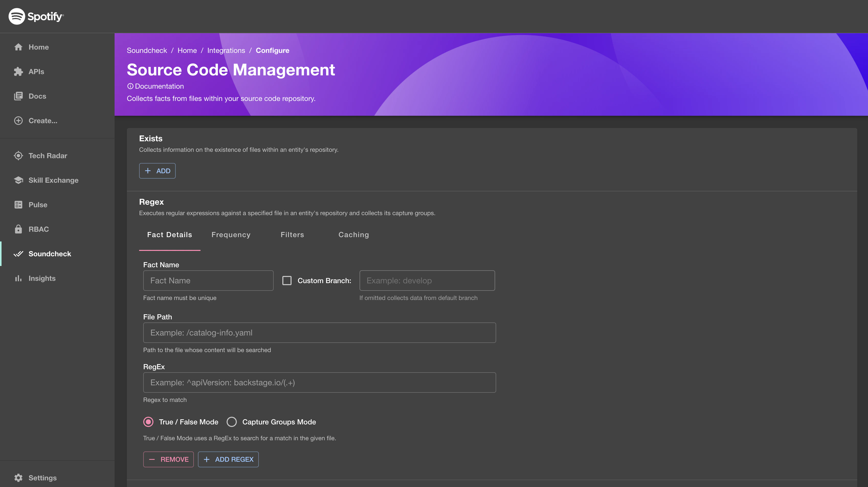Open Settings at sidebar bottom

click(57, 478)
